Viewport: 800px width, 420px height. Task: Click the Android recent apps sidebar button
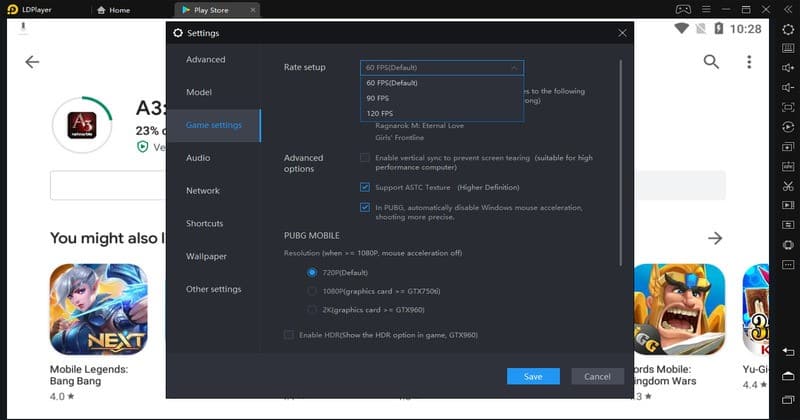(788, 400)
